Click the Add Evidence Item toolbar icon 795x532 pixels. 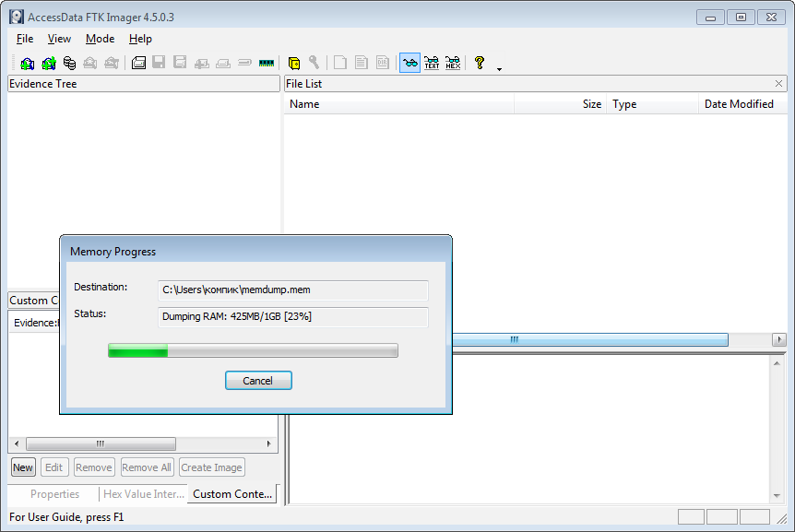click(x=28, y=63)
